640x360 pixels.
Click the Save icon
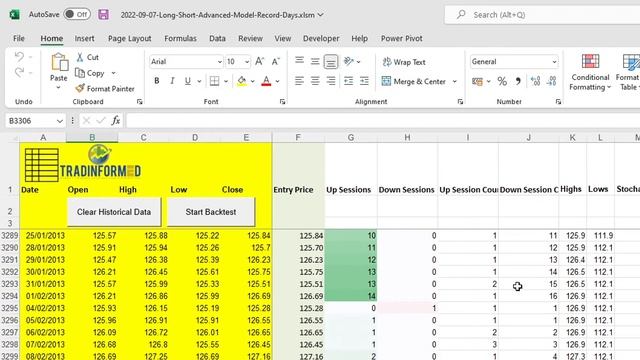tap(103, 15)
